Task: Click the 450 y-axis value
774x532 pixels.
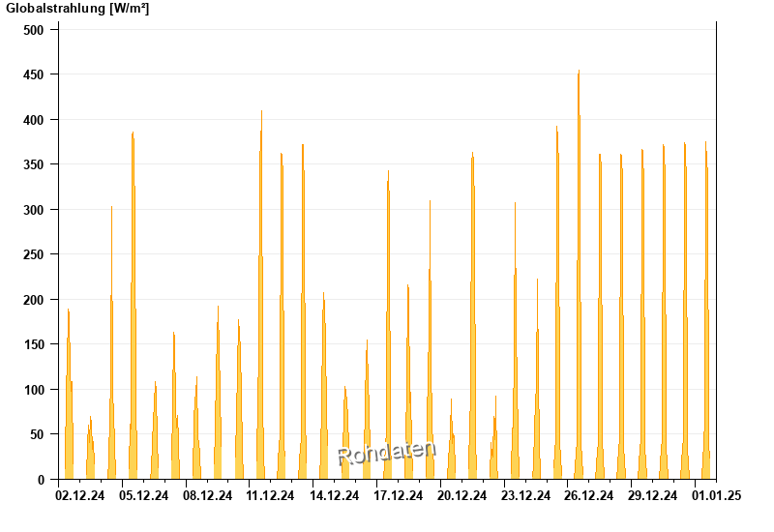Action: coord(34,74)
